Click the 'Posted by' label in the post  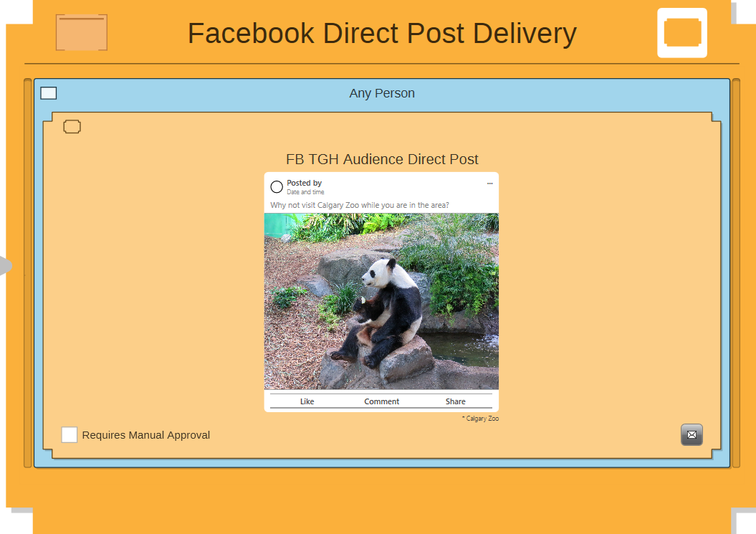click(305, 183)
